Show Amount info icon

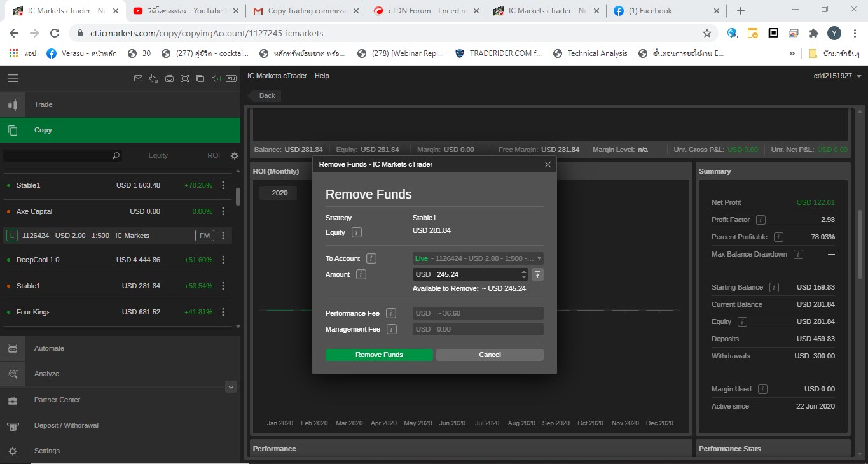(x=361, y=274)
